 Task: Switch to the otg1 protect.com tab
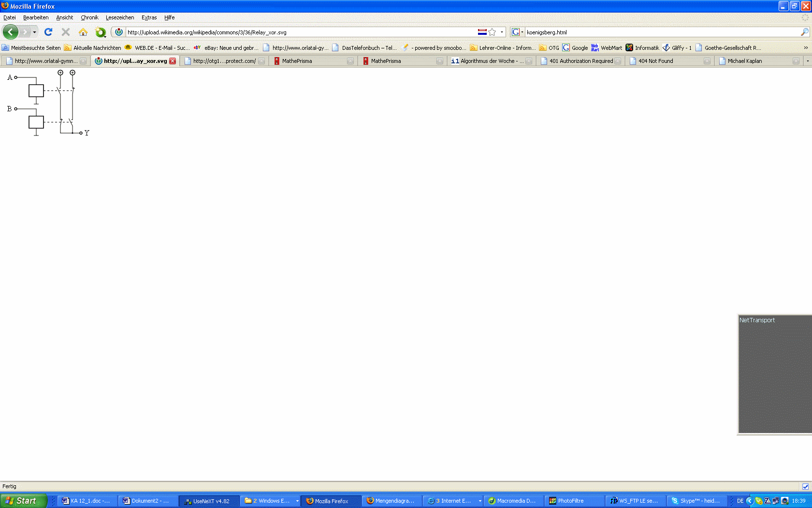(x=224, y=61)
